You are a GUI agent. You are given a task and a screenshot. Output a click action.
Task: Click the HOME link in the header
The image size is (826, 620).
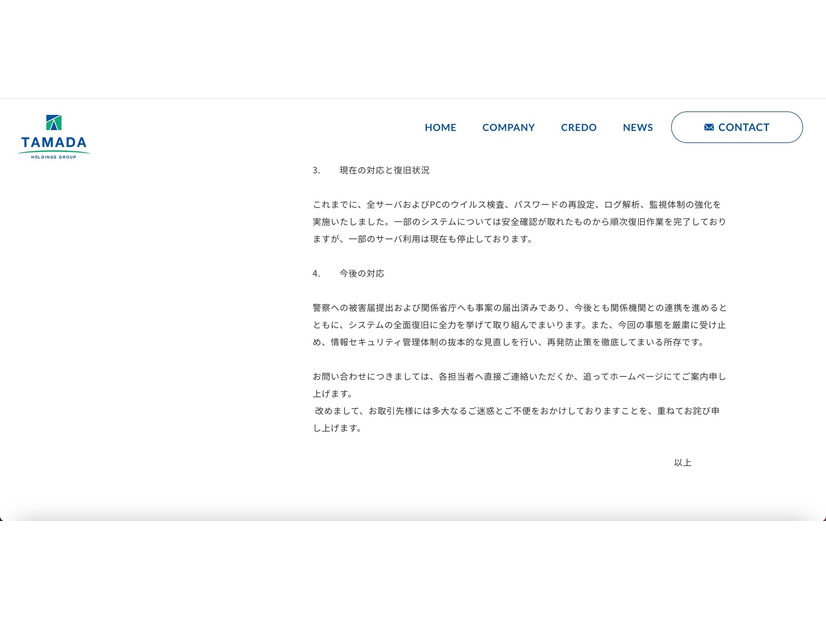440,127
